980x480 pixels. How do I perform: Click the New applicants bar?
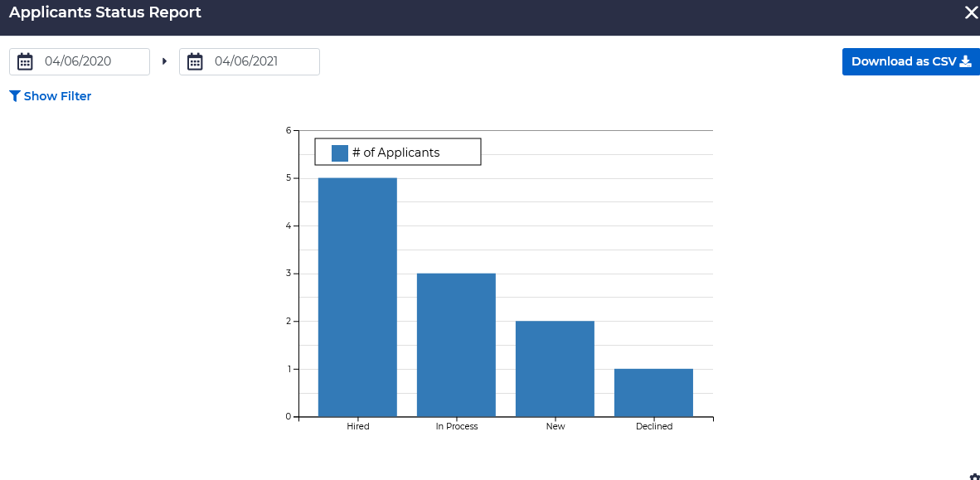[x=555, y=368]
